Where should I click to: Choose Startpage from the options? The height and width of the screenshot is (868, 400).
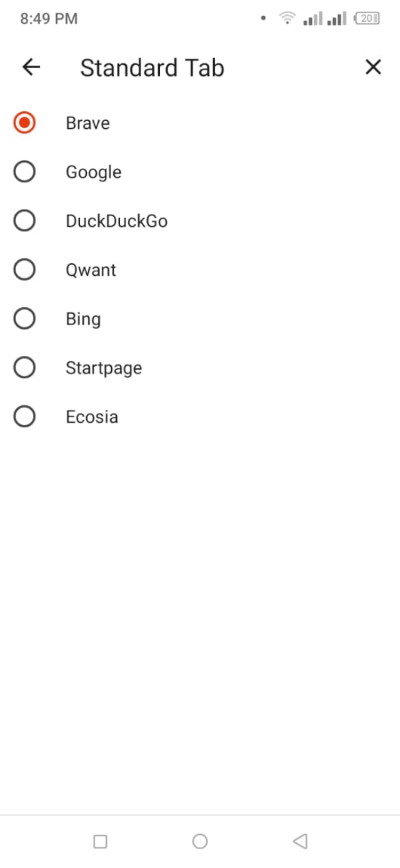click(24, 367)
